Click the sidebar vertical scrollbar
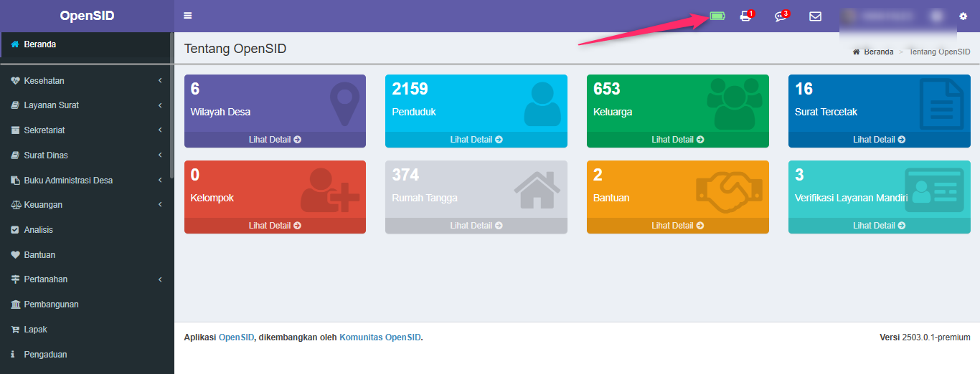980x374 pixels. point(171,105)
